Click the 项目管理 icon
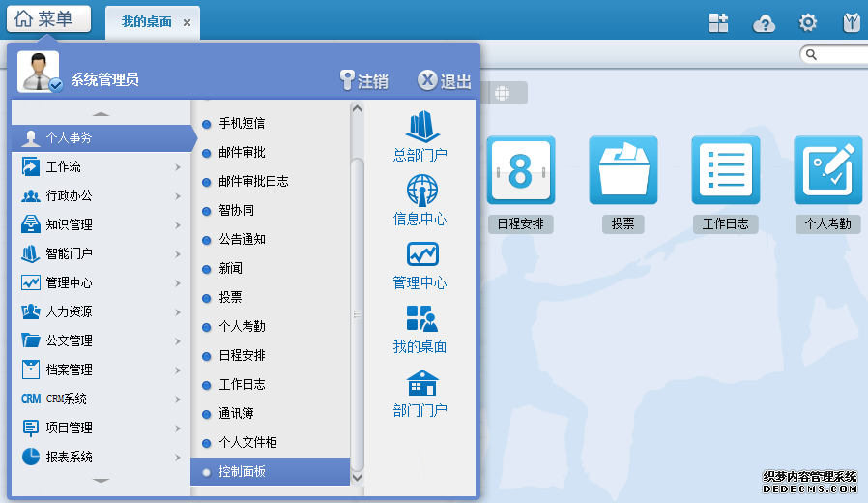The image size is (868, 503). (30, 428)
